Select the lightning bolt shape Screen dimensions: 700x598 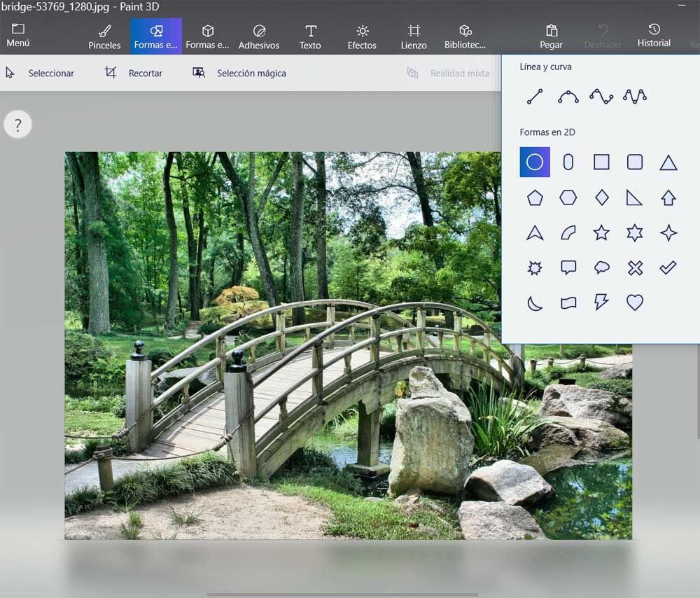click(601, 303)
